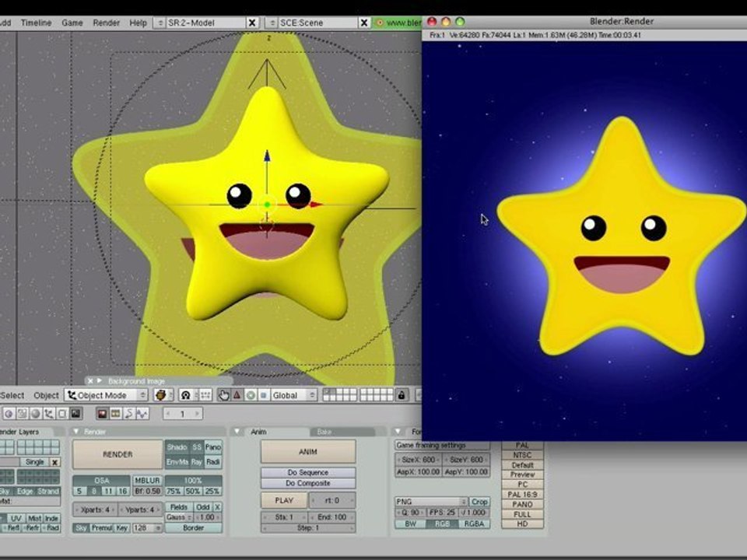The image size is (747, 560).
Task: Switch to Render buttons sub-context icon
Action: pyautogui.click(x=102, y=413)
